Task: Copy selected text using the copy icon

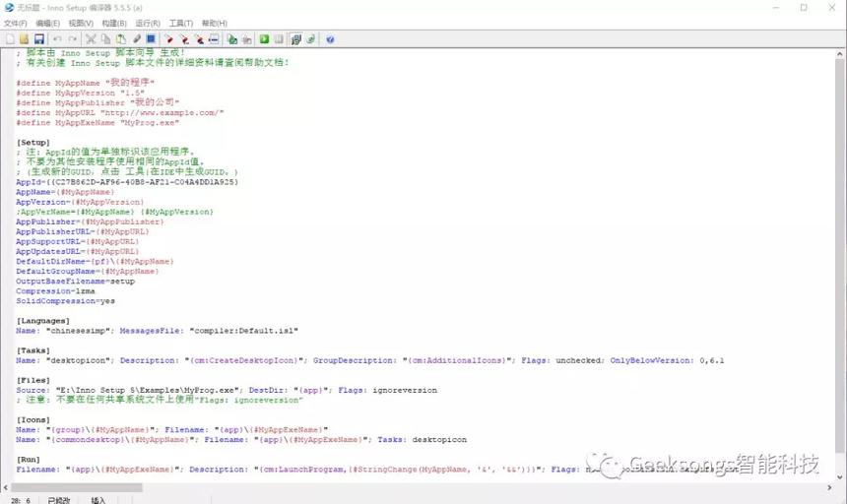Action: tap(106, 38)
